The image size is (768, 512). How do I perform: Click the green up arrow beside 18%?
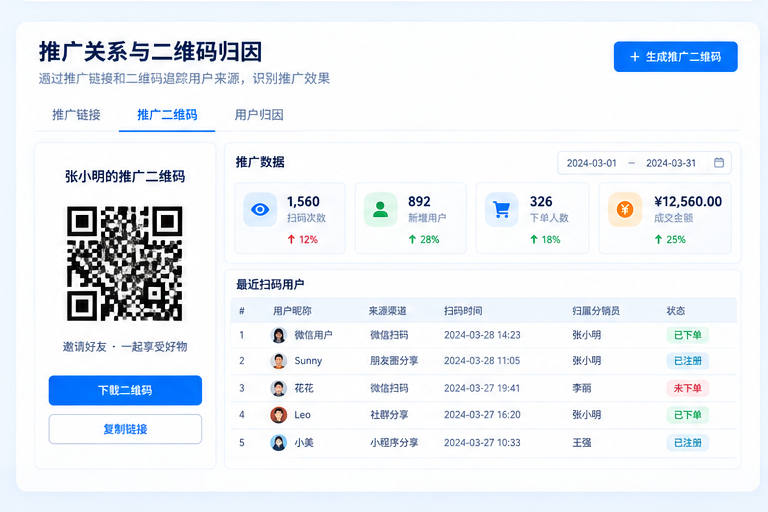pyautogui.click(x=534, y=240)
